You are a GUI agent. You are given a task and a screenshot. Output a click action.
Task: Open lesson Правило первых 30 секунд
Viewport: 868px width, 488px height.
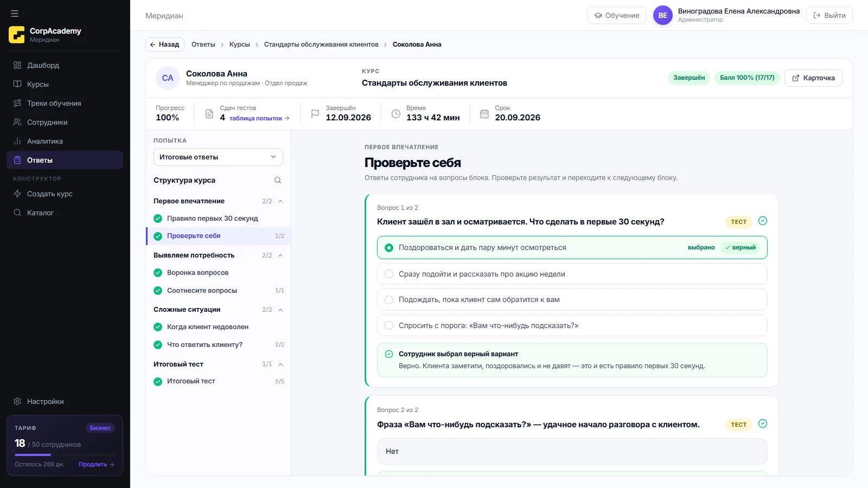pos(219,219)
